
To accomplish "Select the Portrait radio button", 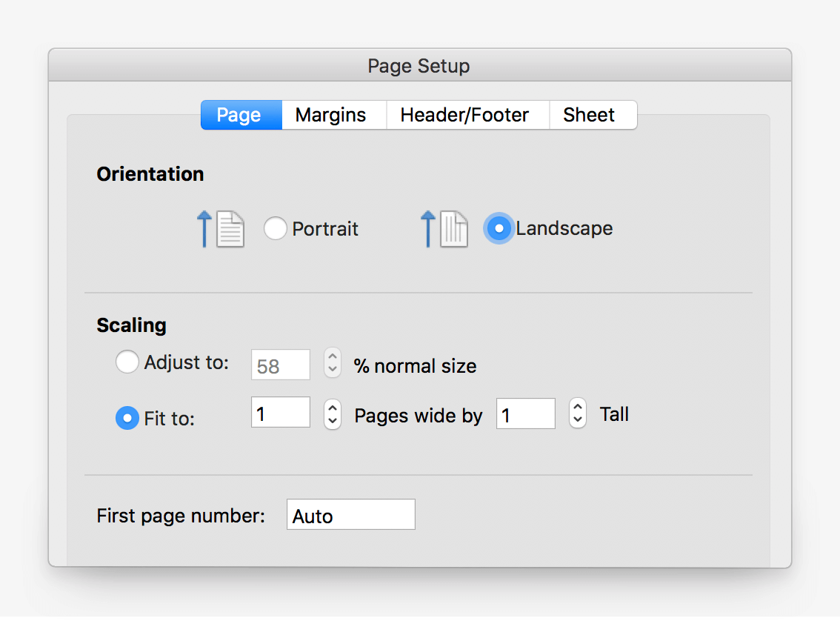I will tap(276, 229).
